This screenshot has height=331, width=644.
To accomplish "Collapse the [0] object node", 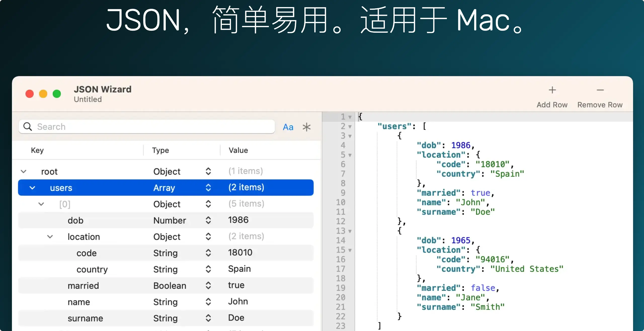I will (x=41, y=204).
